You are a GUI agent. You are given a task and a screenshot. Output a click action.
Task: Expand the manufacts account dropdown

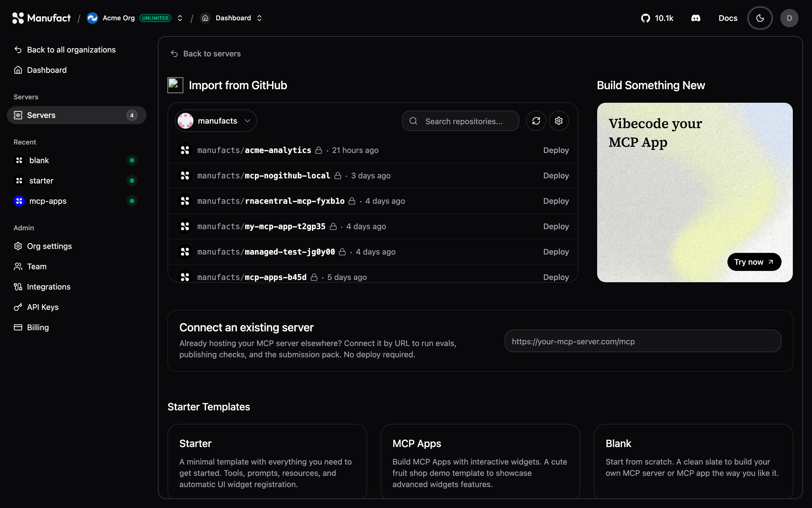216,121
